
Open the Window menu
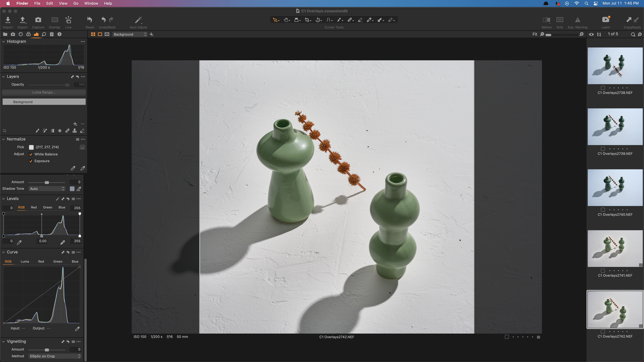pos(91,3)
